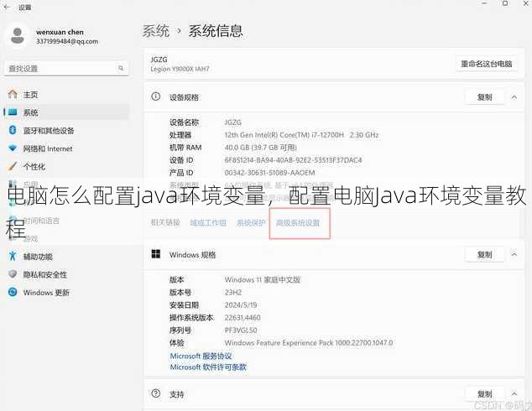Viewport: 532px width, 411px height.
Task: Open Microsoft 软件许可条款 link
Action: [x=208, y=367]
